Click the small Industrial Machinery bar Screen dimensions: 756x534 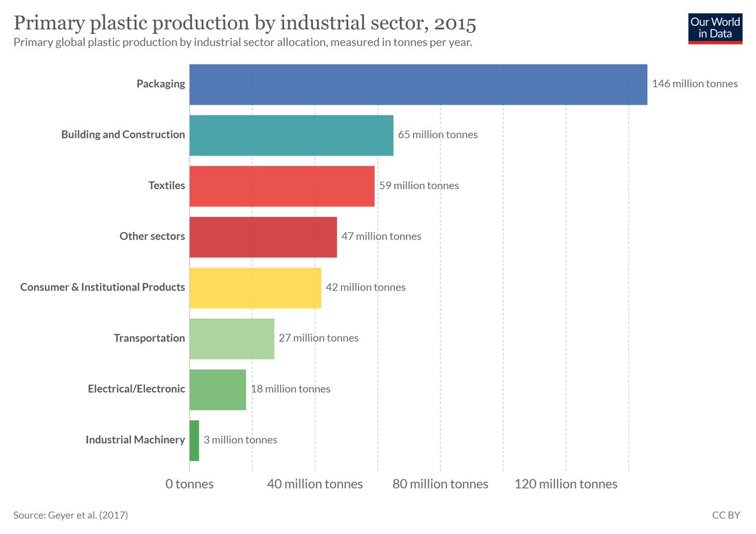[x=194, y=441]
